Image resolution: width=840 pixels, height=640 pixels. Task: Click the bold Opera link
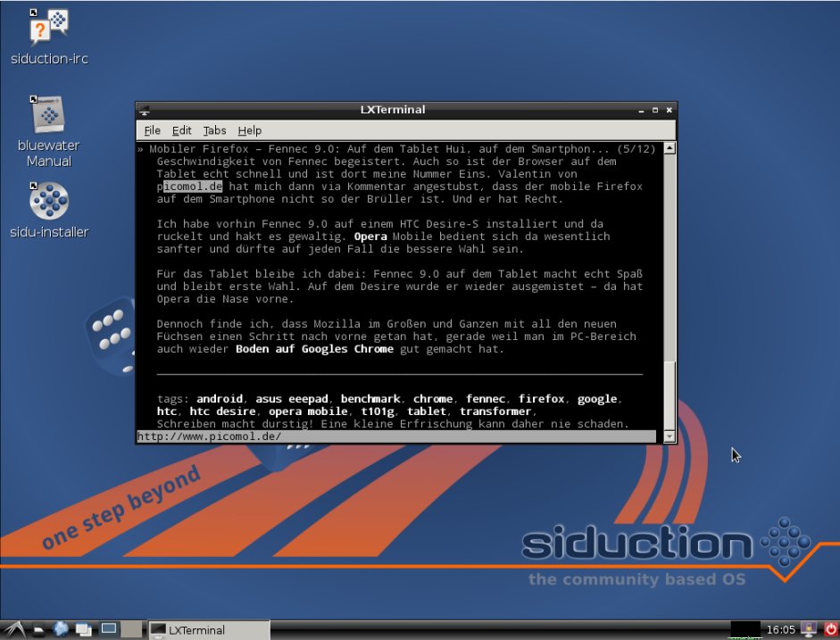(x=370, y=237)
